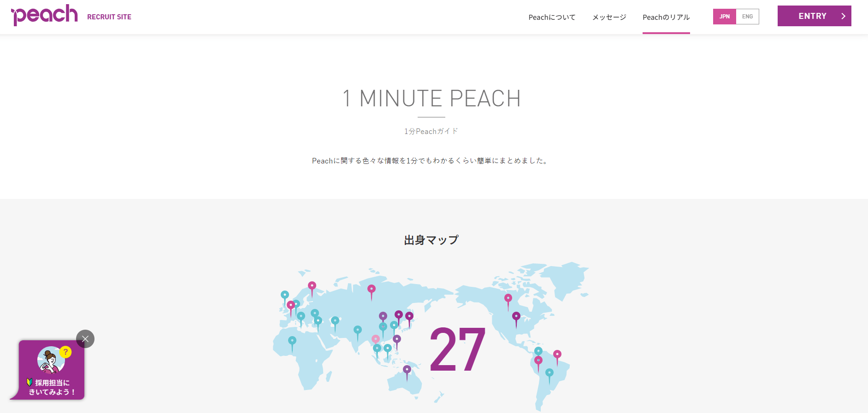Switch language to ENG
The width and height of the screenshot is (868, 413).
748,17
